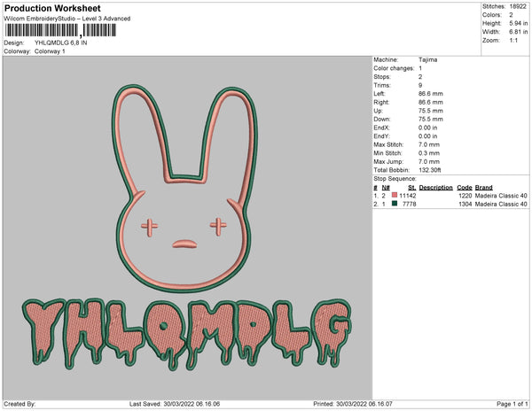
Task: Click the stitch count 7778
Action: (x=410, y=204)
